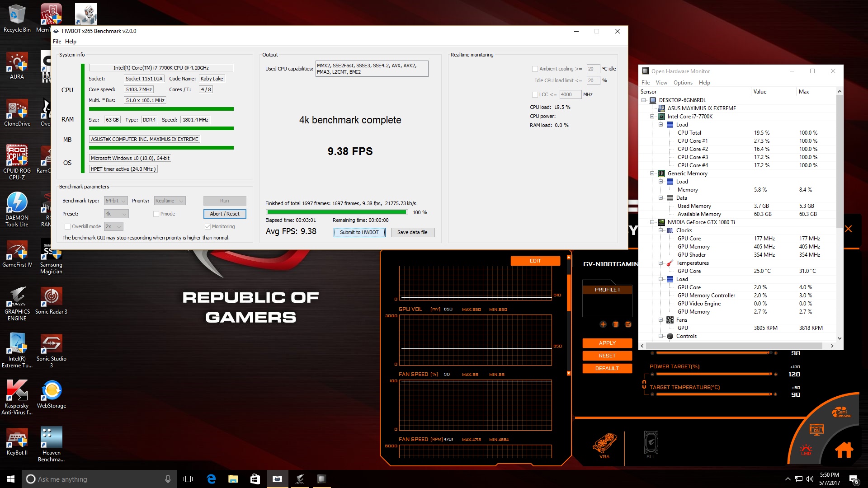Open the Graphics Engine desktop icon
The width and height of the screenshot is (868, 488).
tap(17, 304)
